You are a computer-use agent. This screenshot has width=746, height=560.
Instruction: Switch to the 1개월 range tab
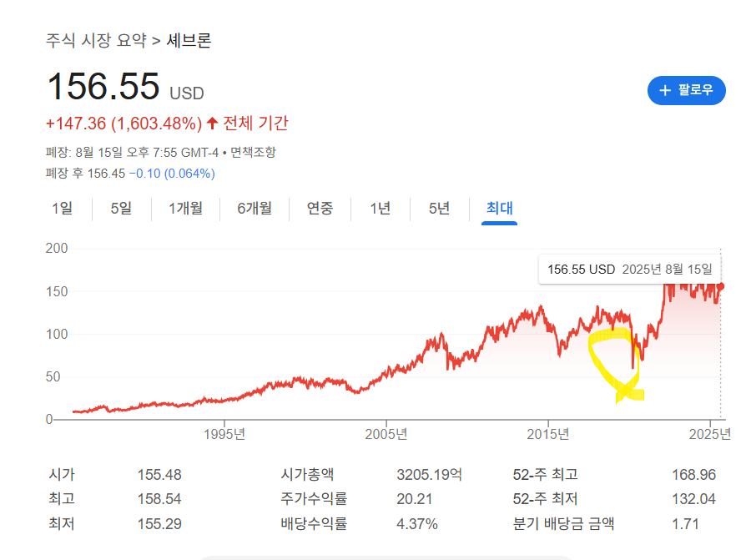pos(185,209)
